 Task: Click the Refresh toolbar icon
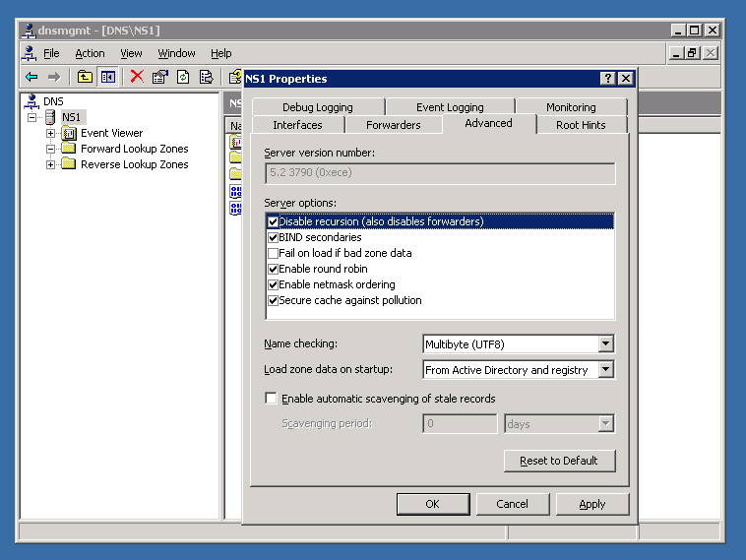183,77
